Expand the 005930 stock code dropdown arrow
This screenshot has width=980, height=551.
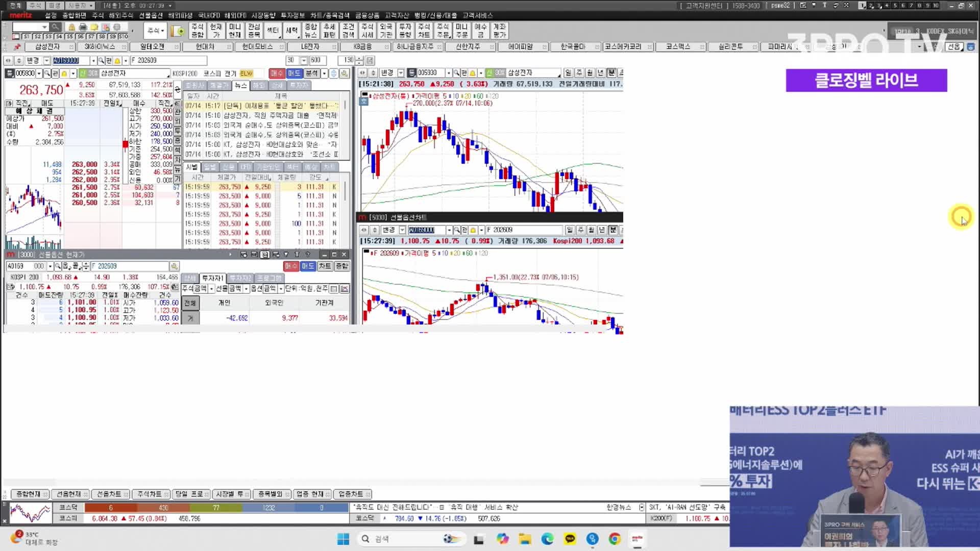click(x=39, y=73)
